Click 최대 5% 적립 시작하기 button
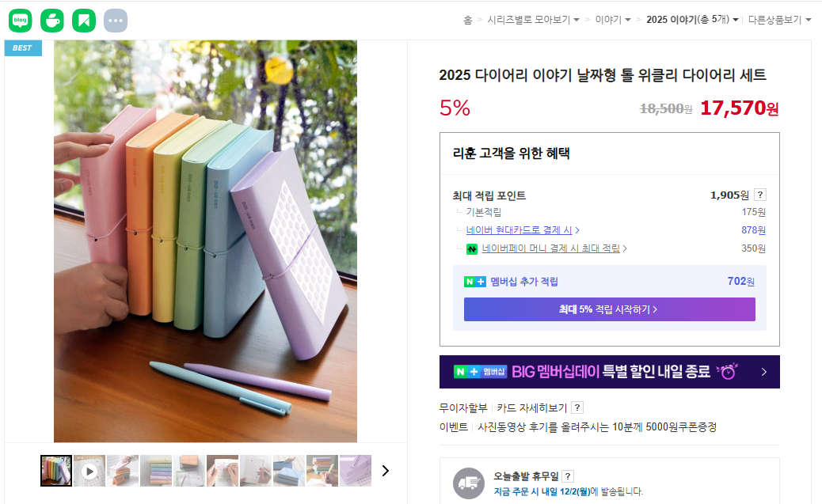This screenshot has height=504, width=822. [x=609, y=309]
